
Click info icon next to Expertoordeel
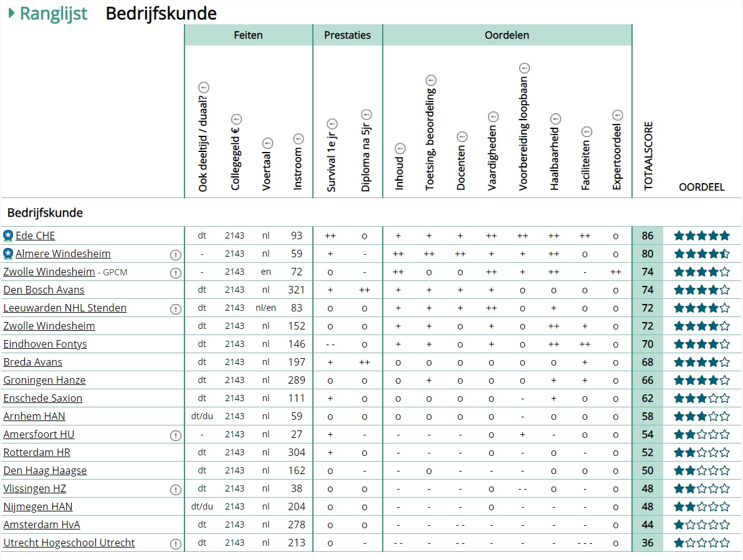pyautogui.click(x=617, y=115)
